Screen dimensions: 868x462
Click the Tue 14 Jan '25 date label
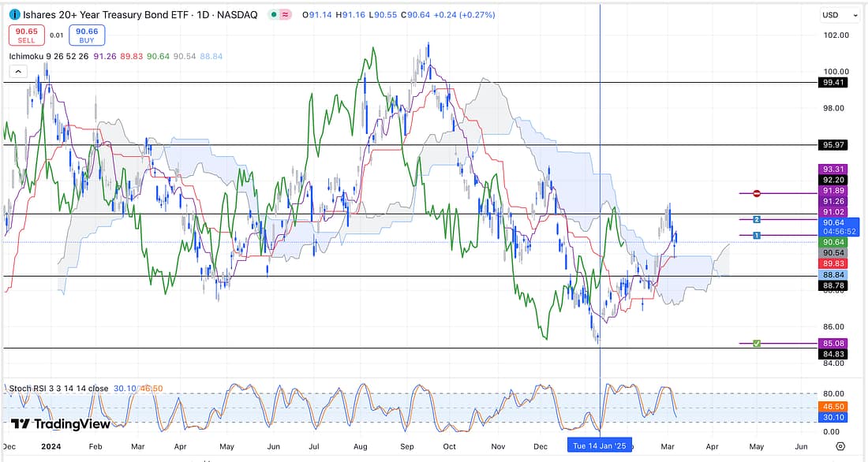coord(600,446)
